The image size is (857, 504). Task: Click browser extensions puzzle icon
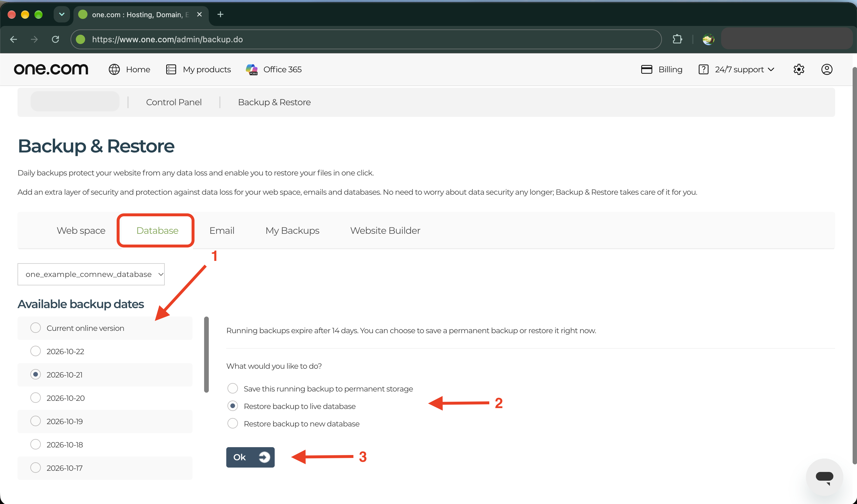[677, 39]
